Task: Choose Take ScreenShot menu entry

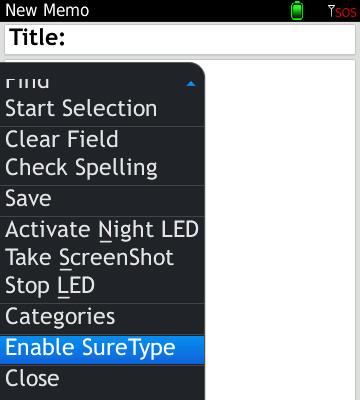Action: 102,257
